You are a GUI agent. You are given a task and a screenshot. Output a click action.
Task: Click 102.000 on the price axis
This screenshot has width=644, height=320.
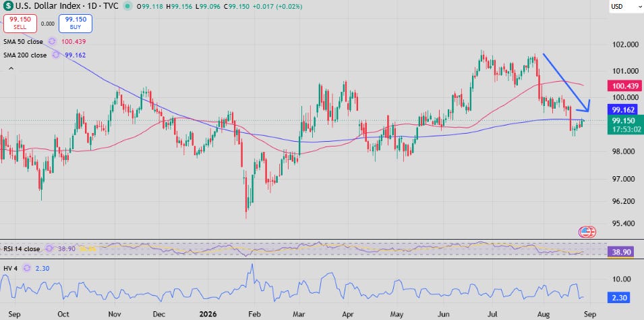[626, 45]
